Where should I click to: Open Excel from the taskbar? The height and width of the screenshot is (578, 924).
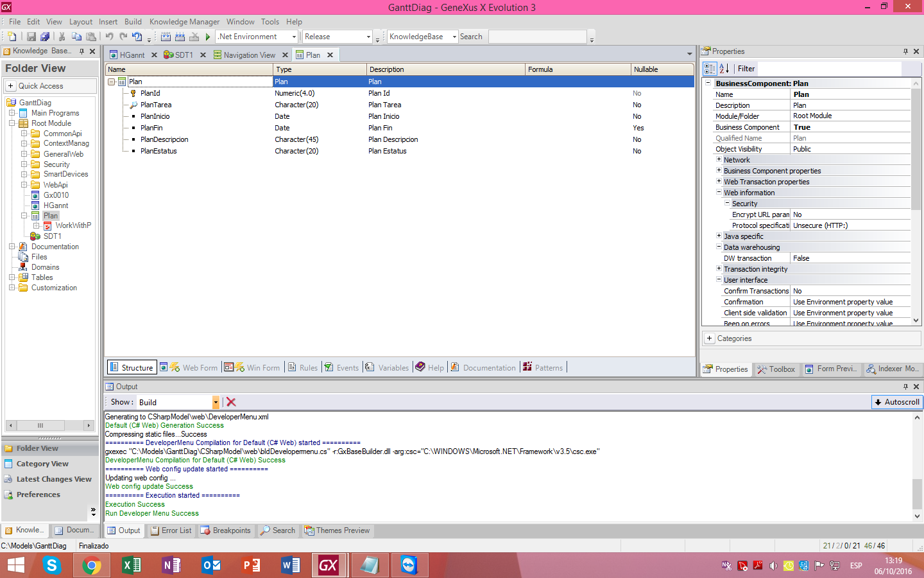coord(132,565)
